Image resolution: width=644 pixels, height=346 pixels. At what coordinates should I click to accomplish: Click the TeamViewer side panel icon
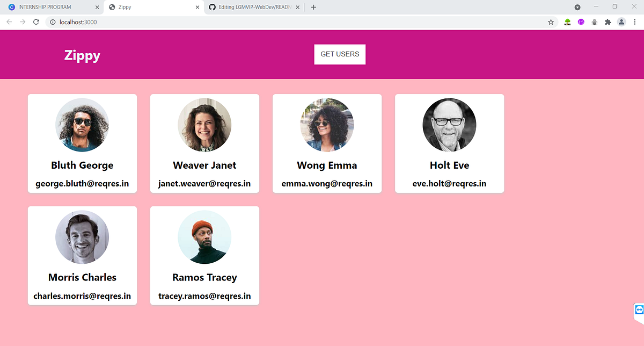coord(639,311)
